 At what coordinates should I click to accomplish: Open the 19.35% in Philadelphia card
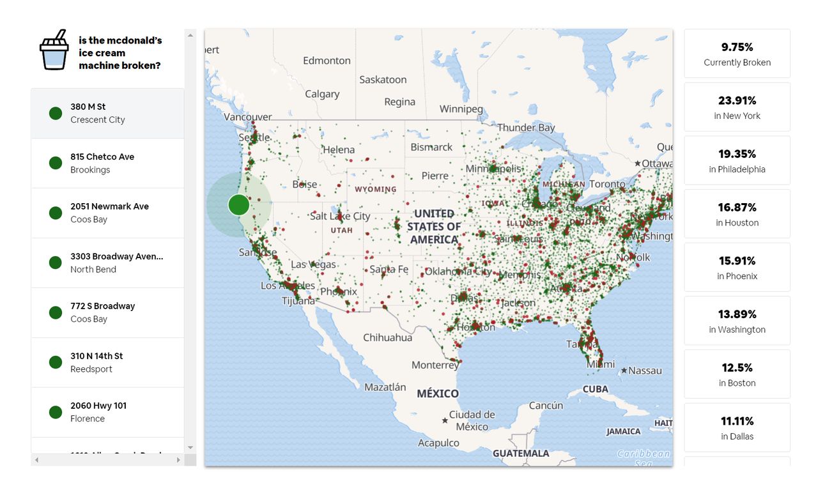coord(737,160)
